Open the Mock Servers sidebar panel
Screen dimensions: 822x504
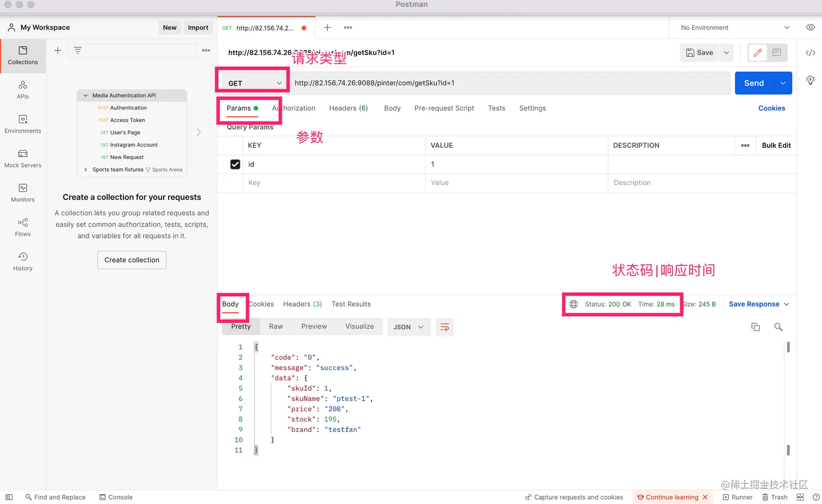[x=23, y=158]
